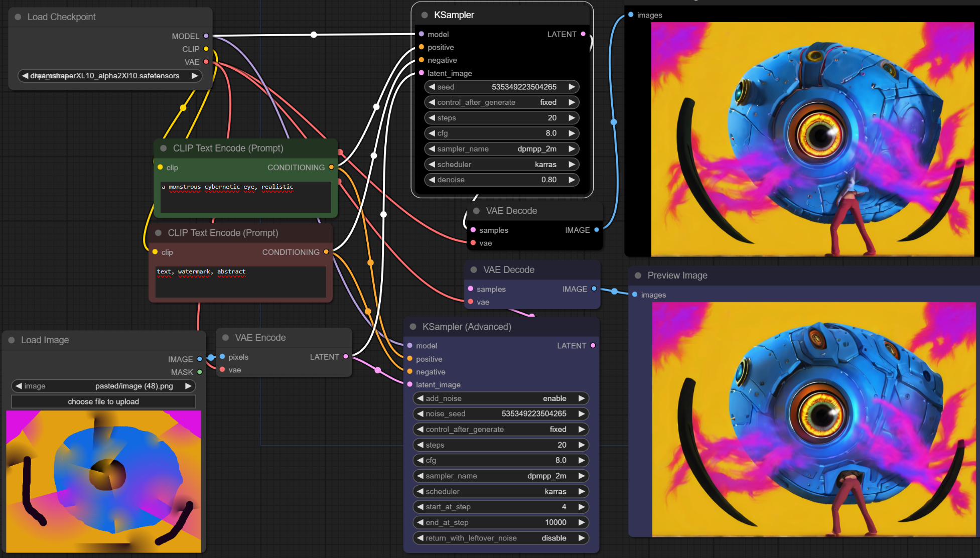Open KSampler sampler_name dpmpp_2m dropdown

tap(501, 149)
